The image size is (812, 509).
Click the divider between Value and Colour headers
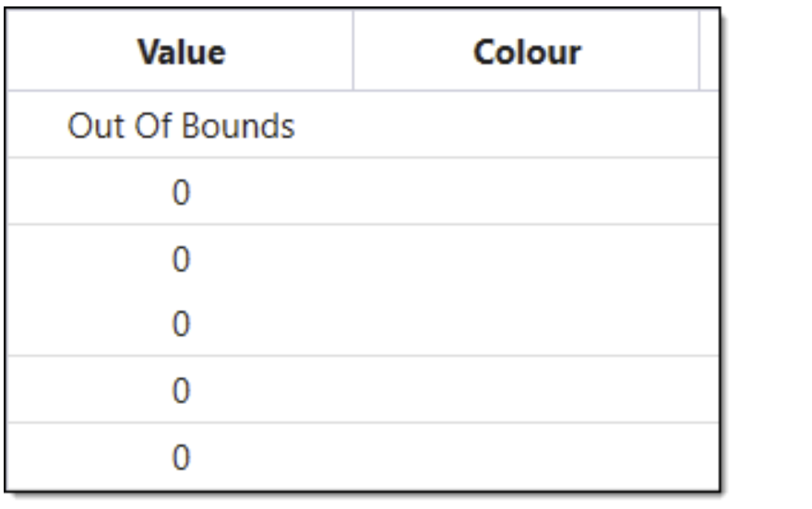353,53
